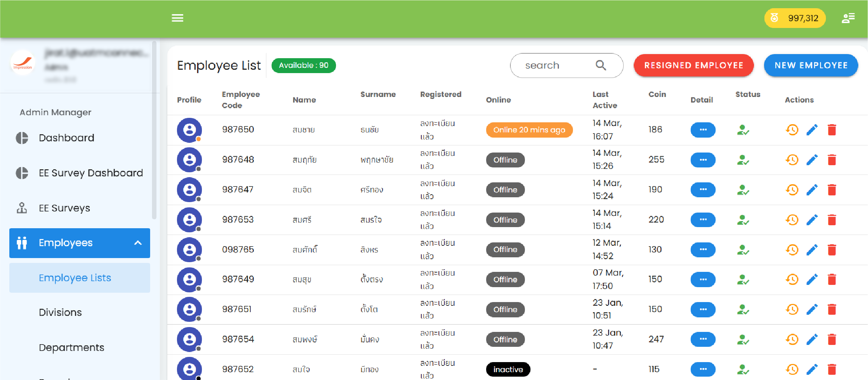Open the hamburger menu in top bar

coord(177,18)
